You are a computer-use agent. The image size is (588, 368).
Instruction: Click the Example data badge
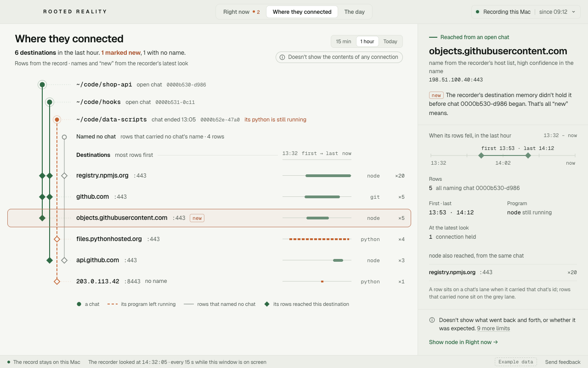[516, 362]
